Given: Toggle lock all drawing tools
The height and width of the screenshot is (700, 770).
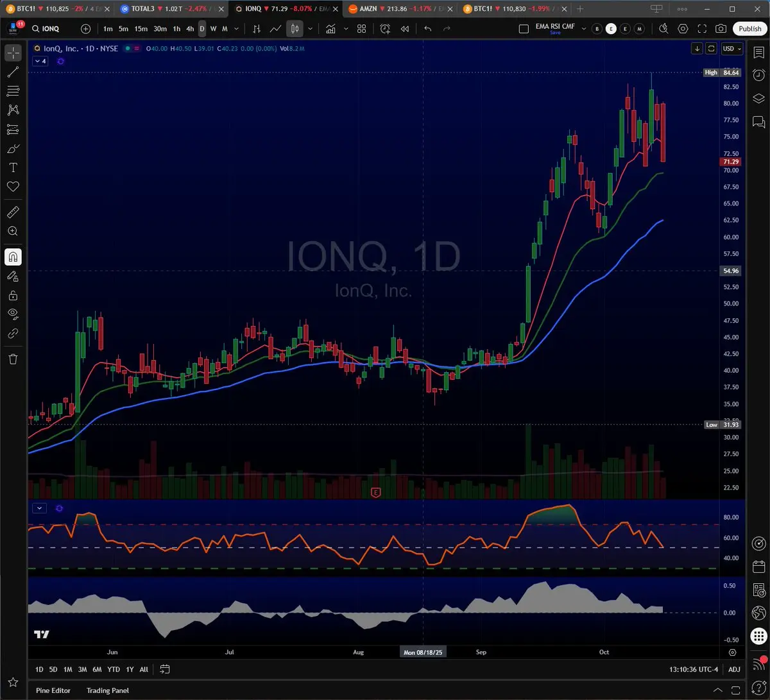Looking at the screenshot, I should click(13, 295).
